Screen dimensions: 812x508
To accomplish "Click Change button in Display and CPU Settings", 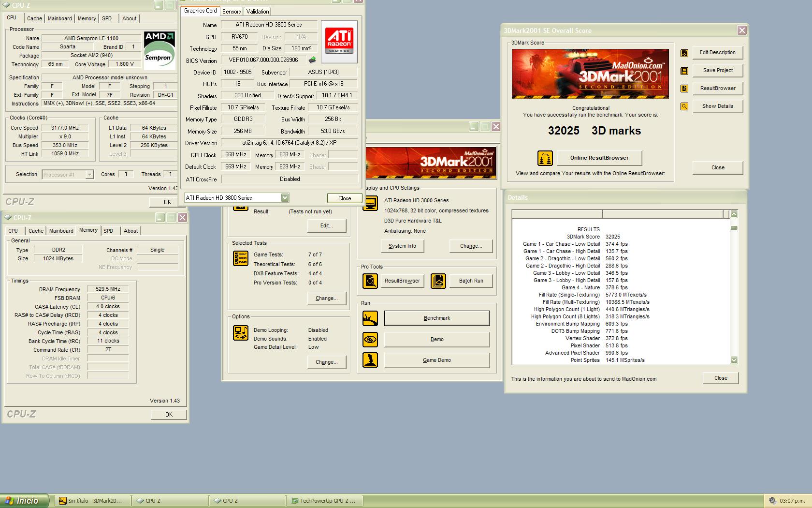I will 471,246.
